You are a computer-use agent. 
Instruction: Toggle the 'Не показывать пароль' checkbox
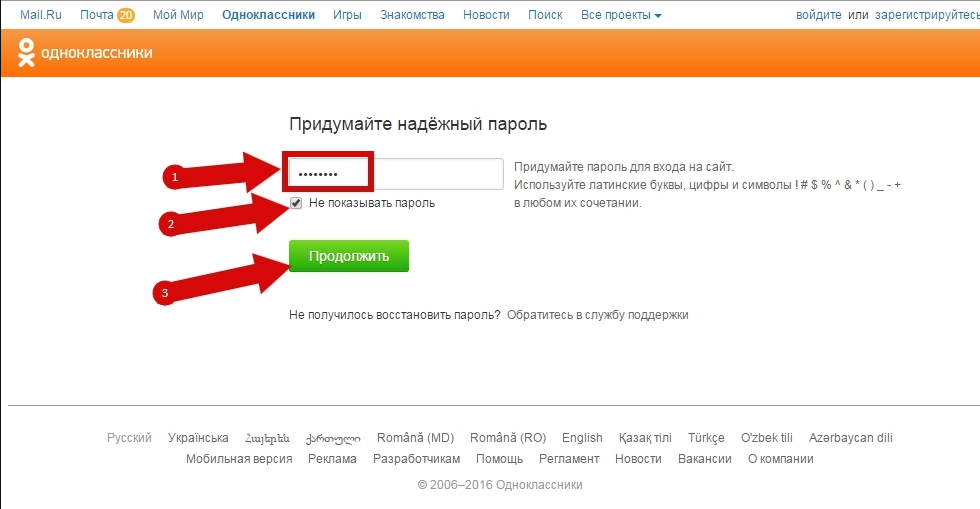[296, 203]
